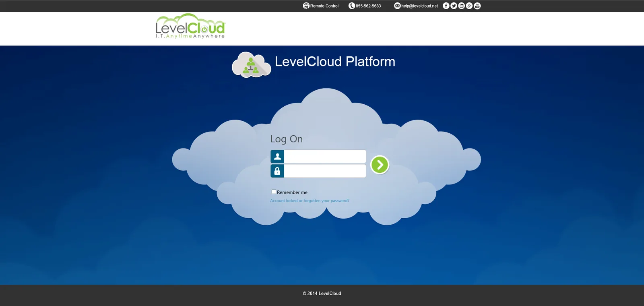Image resolution: width=644 pixels, height=306 pixels.
Task: Open the LinkedIn social icon
Action: [x=462, y=6]
